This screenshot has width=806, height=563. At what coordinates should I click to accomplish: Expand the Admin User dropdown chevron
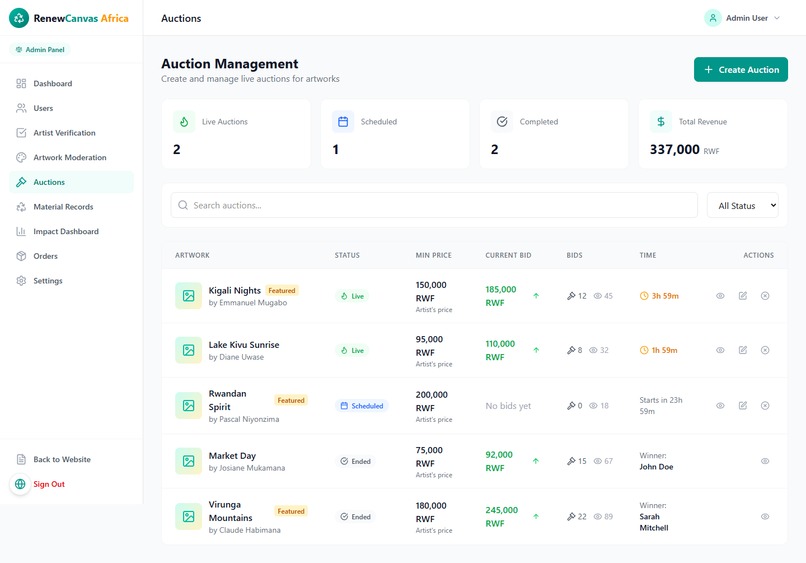pyautogui.click(x=777, y=18)
